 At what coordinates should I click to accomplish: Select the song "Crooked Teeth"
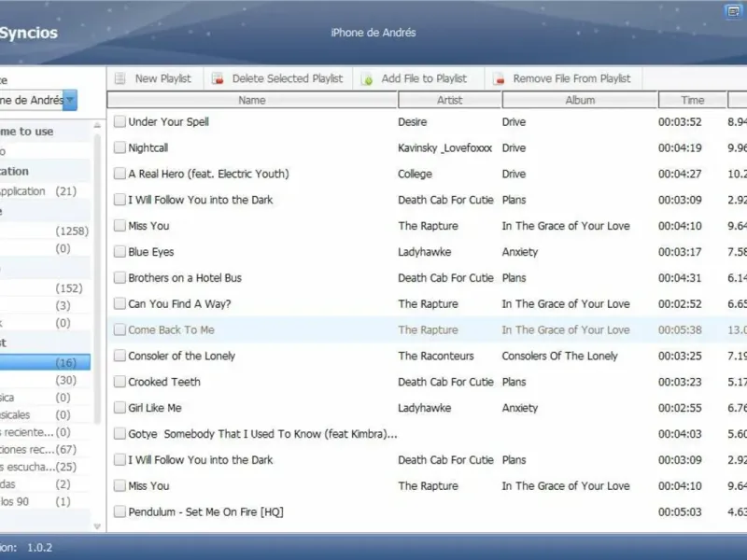coord(164,382)
